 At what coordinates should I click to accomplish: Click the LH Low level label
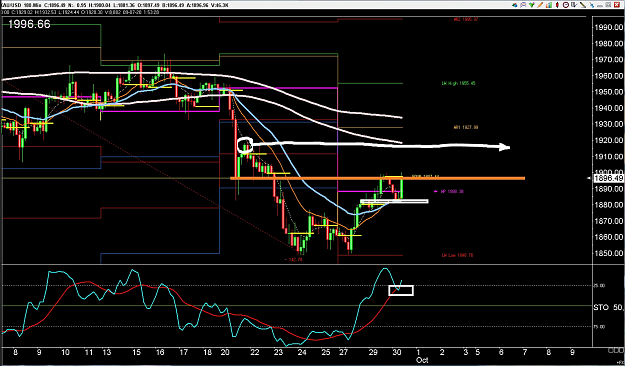(457, 255)
